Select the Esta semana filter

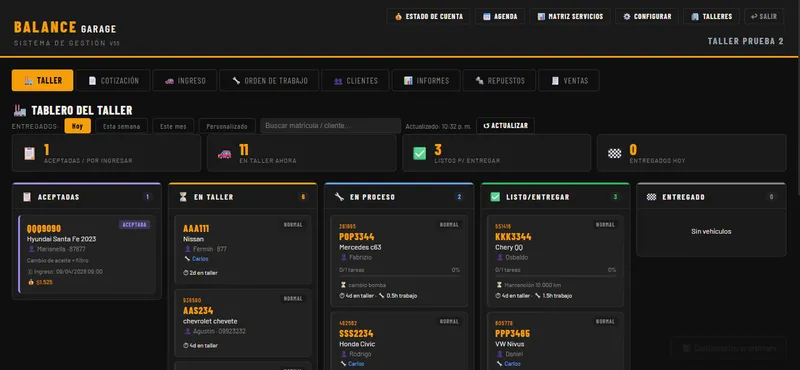(121, 126)
